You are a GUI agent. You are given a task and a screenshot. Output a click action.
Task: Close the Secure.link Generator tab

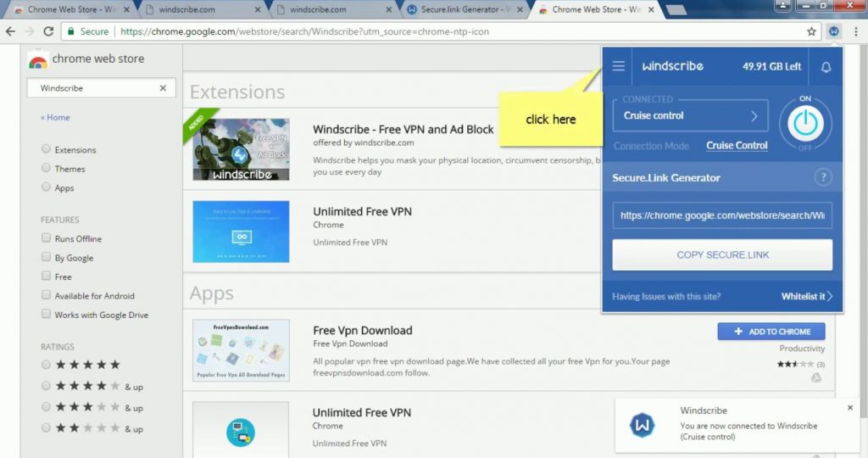(520, 9)
